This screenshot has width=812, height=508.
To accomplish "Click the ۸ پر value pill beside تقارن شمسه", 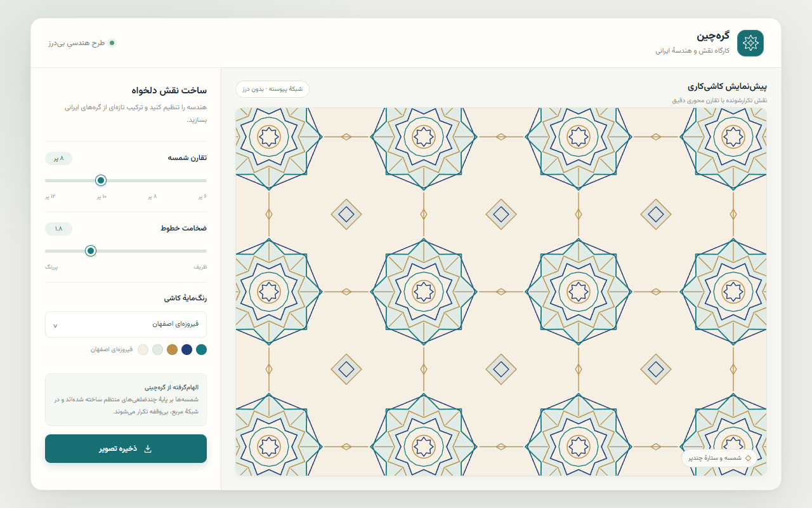I will (x=58, y=158).
